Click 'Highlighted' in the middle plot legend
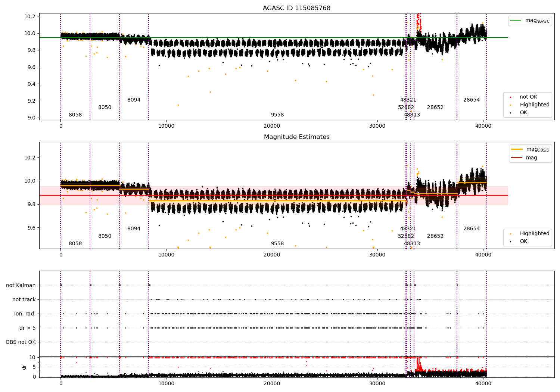560x392 pixels. (534, 234)
